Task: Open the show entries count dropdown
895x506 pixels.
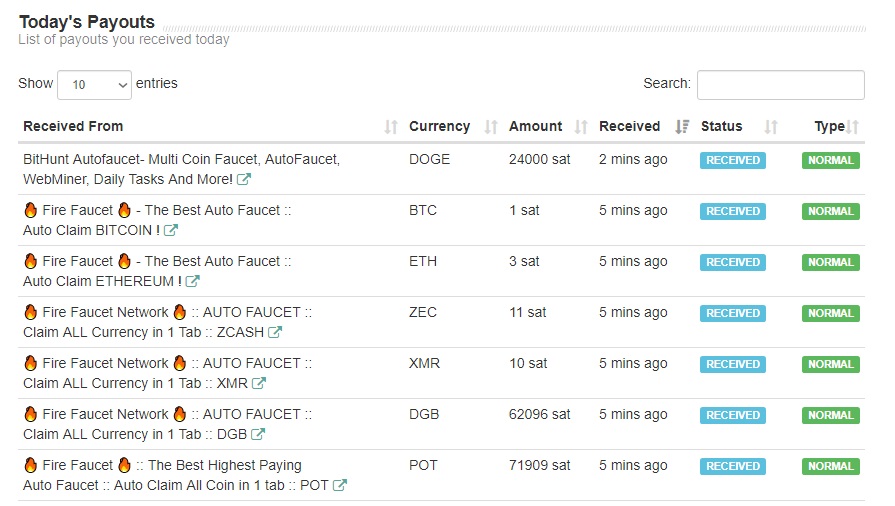Action: 95,85
